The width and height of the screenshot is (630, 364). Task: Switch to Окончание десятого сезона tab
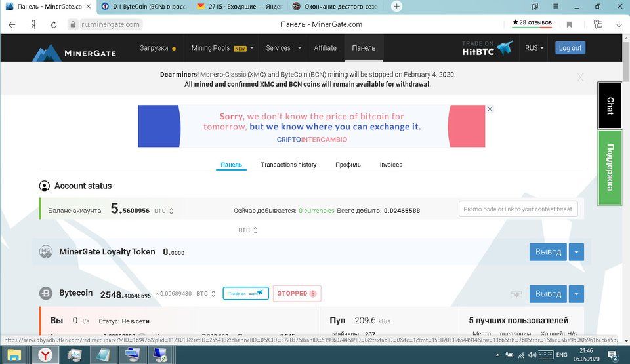[335, 7]
